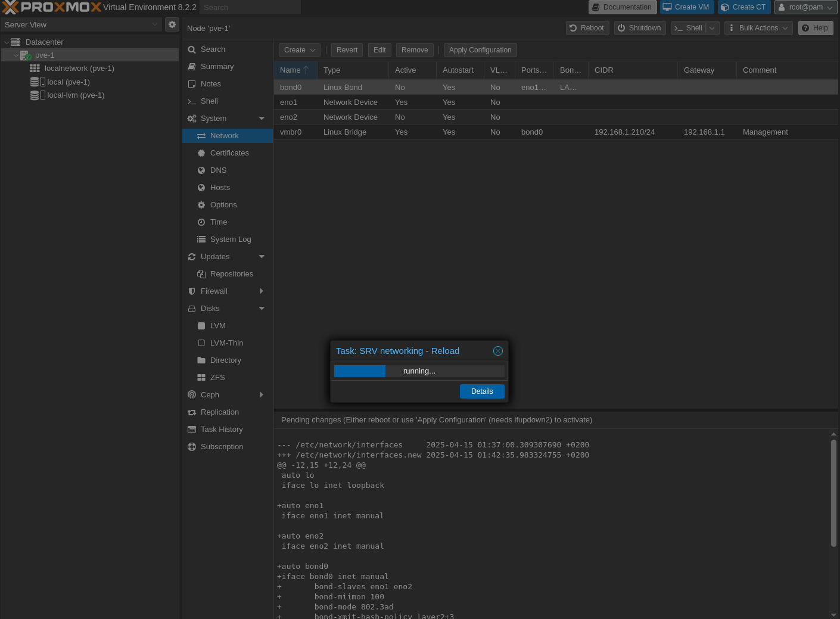
Task: Open the Create network dropdown
Action: pyautogui.click(x=299, y=50)
